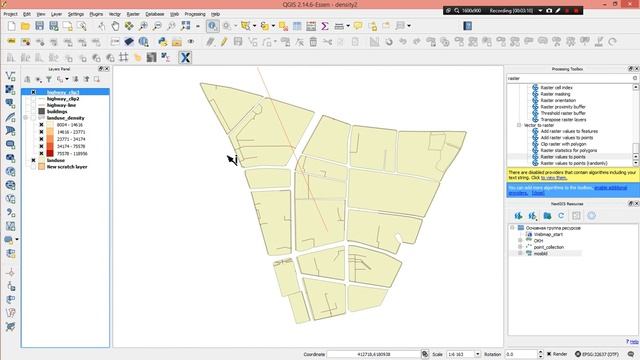
Task: Click the New Project icon
Action: (11, 26)
